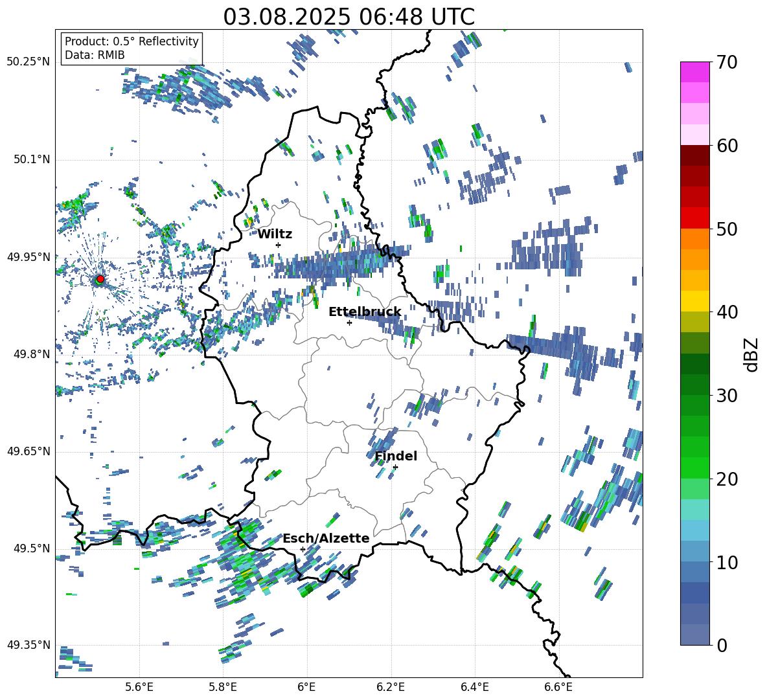Viewport: 767px width, 700px height.
Task: Click the 6.6°E longitude label
Action: 558,687
